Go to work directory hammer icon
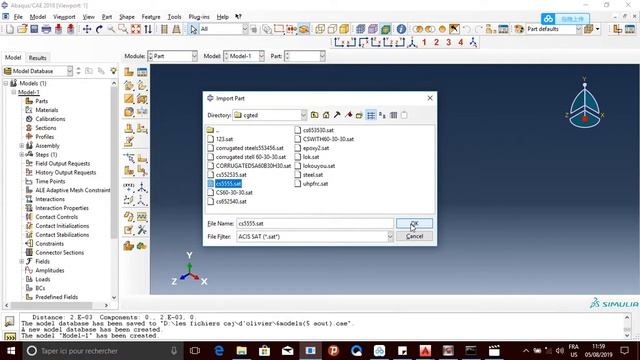This screenshot has width=640, height=360. (x=337, y=115)
